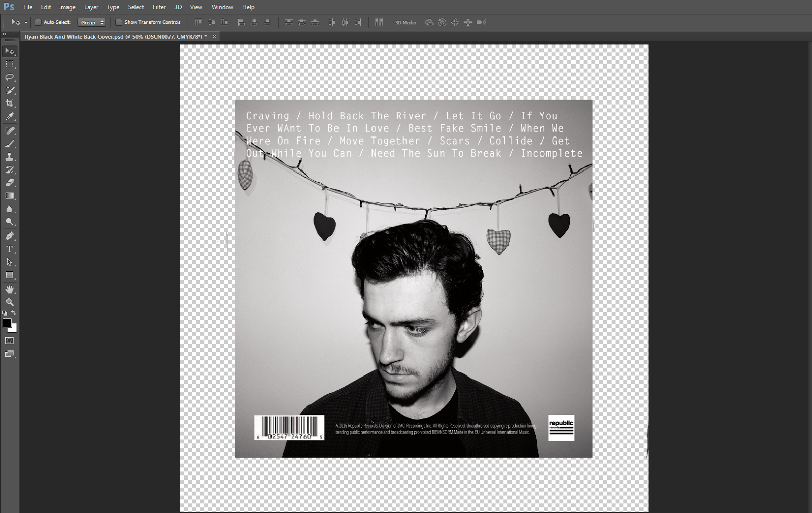Image resolution: width=812 pixels, height=513 pixels.
Task: Click Align Left Edges button
Action: (x=242, y=22)
